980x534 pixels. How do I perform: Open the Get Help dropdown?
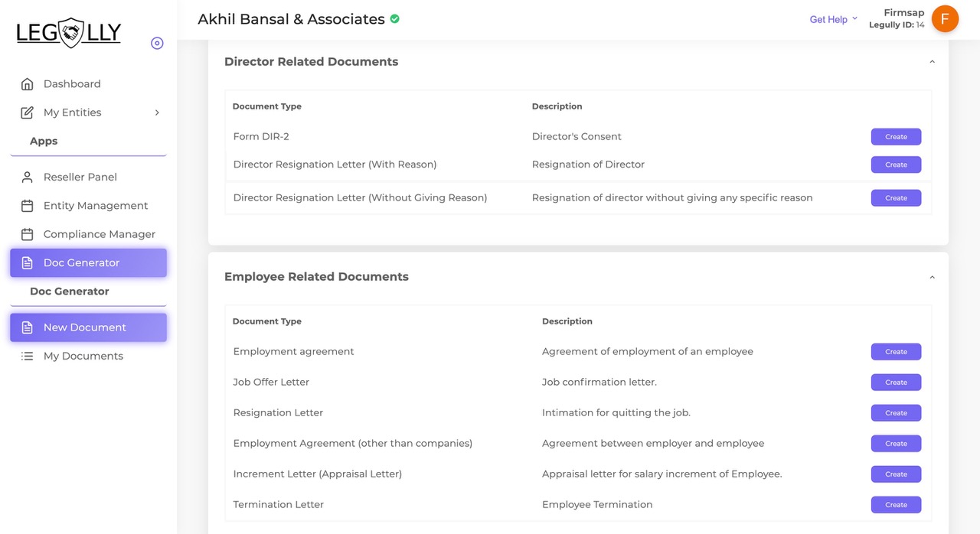[833, 19]
